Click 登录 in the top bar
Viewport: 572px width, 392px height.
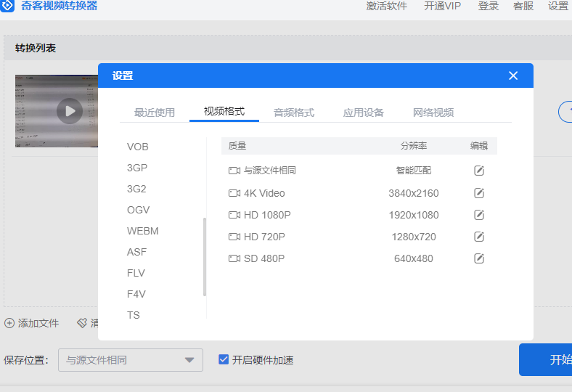489,6
